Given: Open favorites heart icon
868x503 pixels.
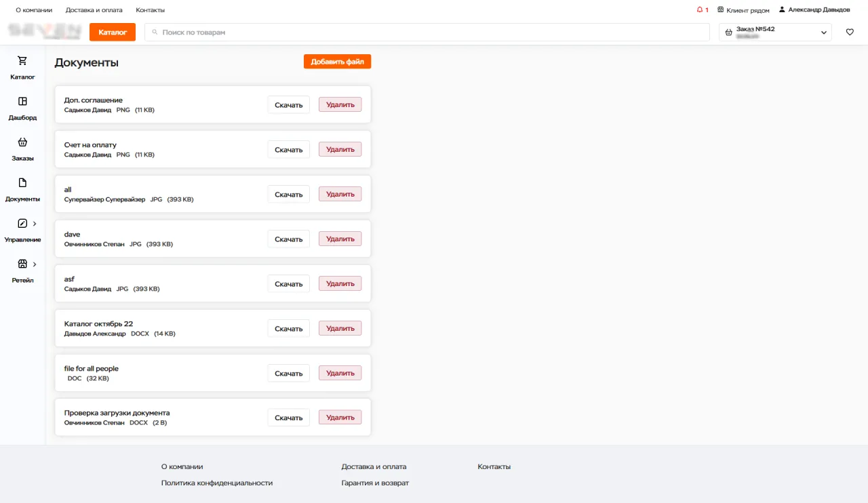Looking at the screenshot, I should coord(850,32).
